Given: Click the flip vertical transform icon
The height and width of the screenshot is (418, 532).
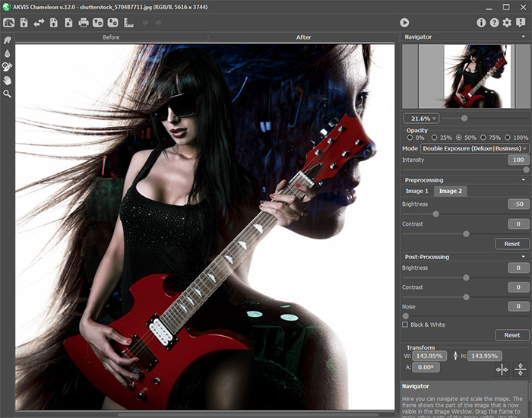Looking at the screenshot, I should coord(521,369).
